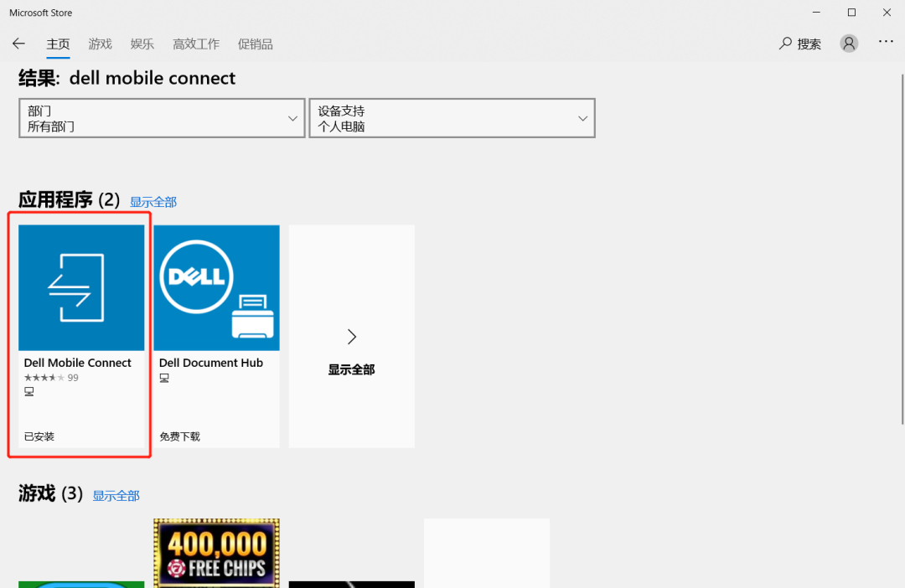
Task: Open the three-dot more options menu
Action: 886,42
